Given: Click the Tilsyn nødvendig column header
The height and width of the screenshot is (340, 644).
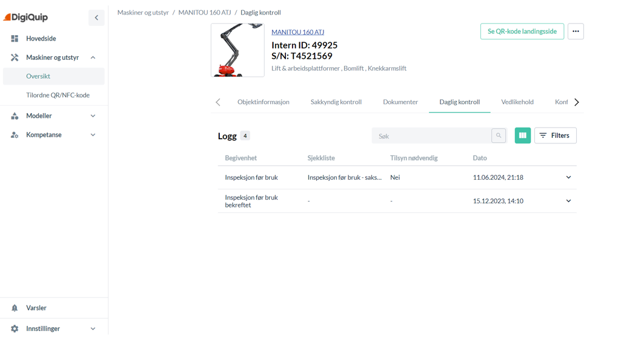Looking at the screenshot, I should 414,159.
